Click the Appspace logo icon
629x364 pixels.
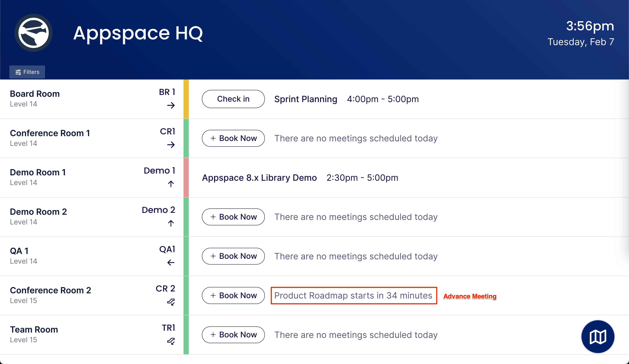click(x=33, y=33)
